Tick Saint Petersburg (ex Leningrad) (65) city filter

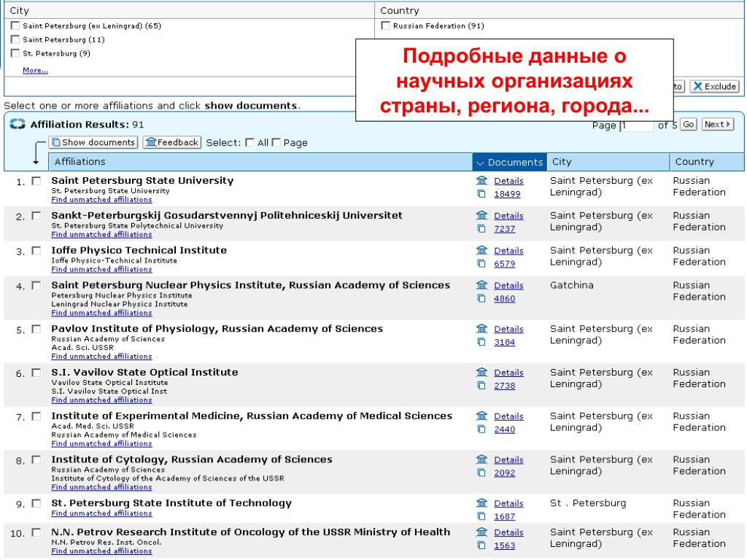[x=15, y=26]
